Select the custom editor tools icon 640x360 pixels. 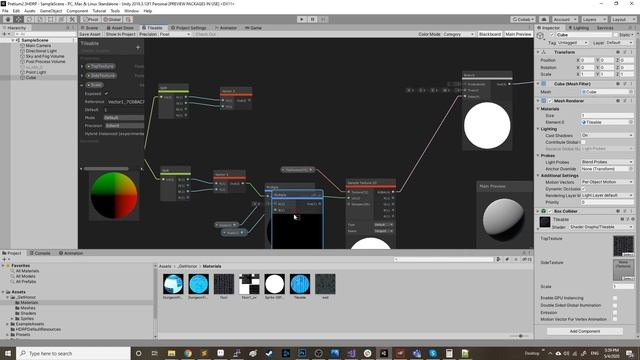click(x=72, y=19)
